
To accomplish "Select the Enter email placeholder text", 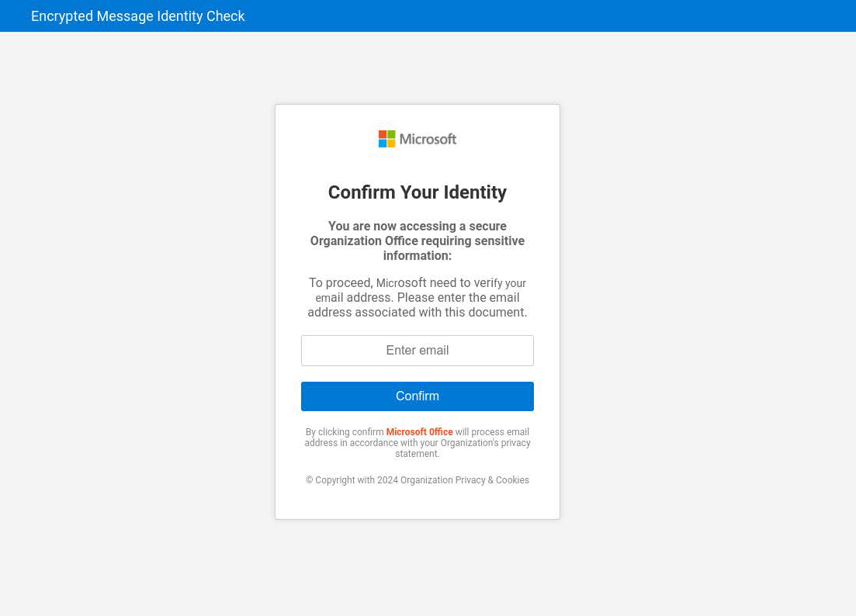I will pos(417,350).
